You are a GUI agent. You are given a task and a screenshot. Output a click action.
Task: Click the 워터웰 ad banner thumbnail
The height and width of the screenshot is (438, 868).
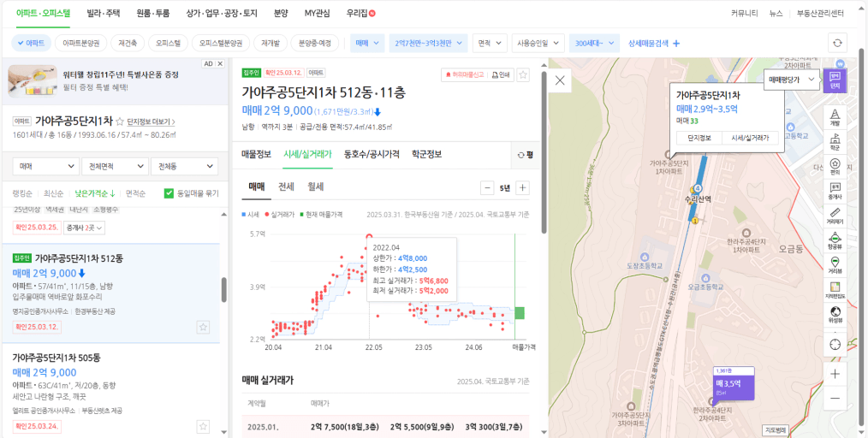[33, 80]
